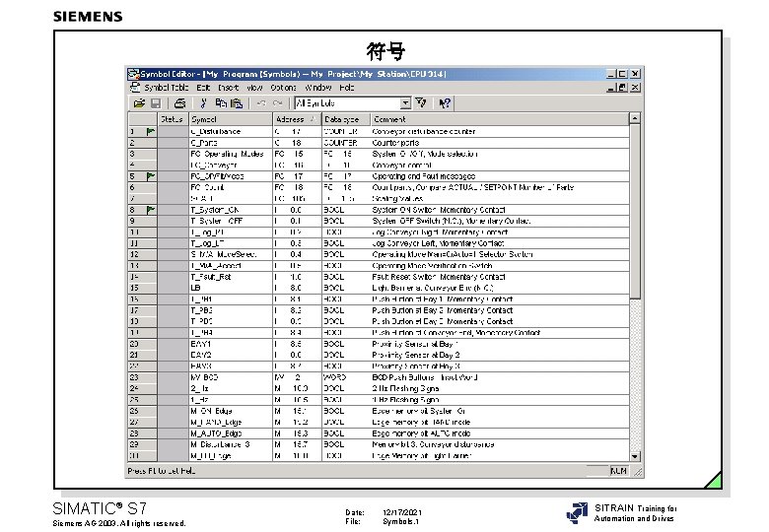Click the green flag in row 1
The image size is (769, 532).
coord(151,131)
